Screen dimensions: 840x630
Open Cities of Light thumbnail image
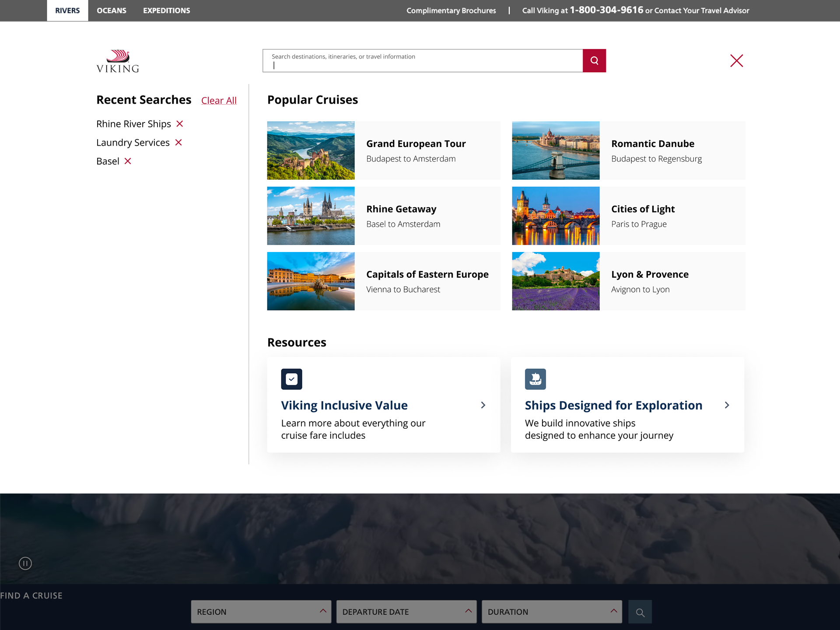click(556, 216)
